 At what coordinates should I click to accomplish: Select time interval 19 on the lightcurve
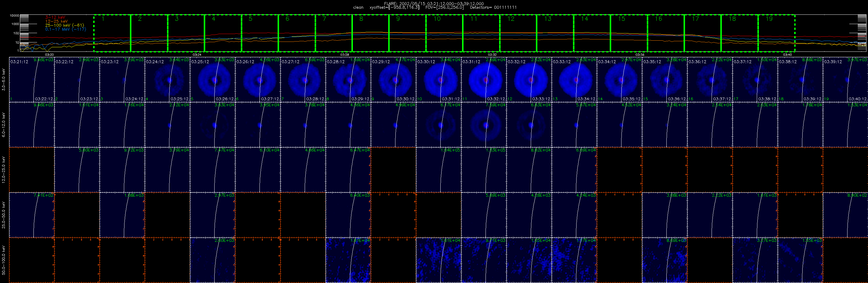point(776,33)
